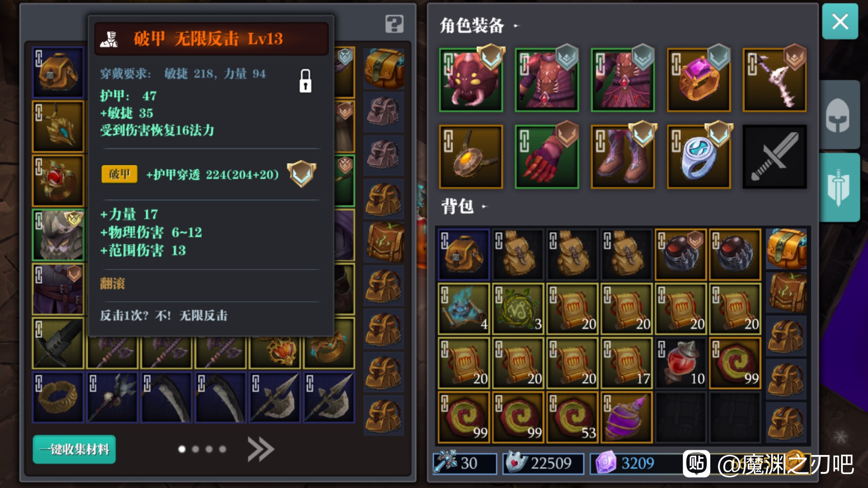Toggle the item lock icon in tooltip

pos(306,81)
